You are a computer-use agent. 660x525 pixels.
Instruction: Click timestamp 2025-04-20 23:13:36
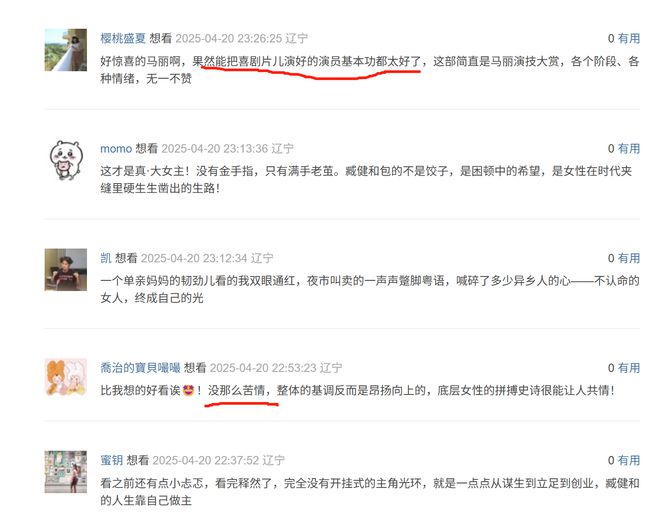pos(215,149)
